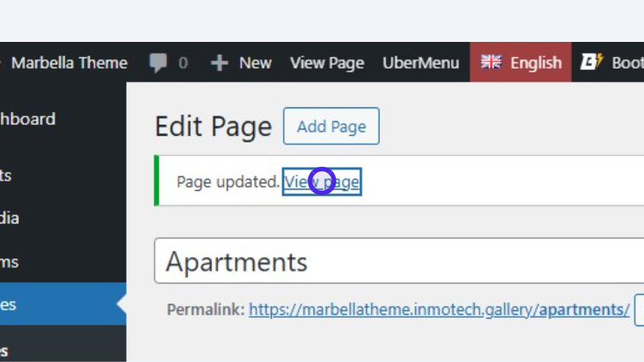Open the apartments permalink URL
The image size is (644, 362).
tap(439, 309)
